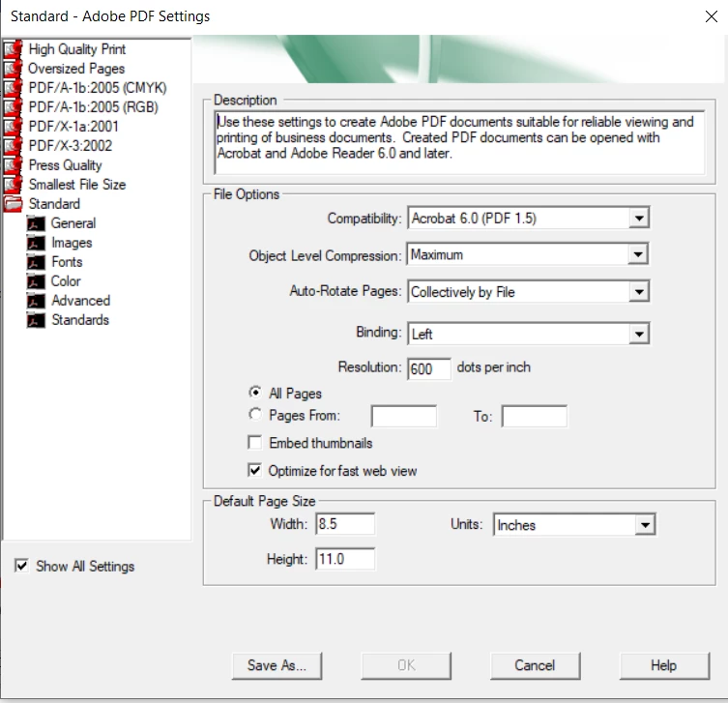Click the High Quality Print preset icon
The height and width of the screenshot is (703, 728).
pyautogui.click(x=13, y=49)
